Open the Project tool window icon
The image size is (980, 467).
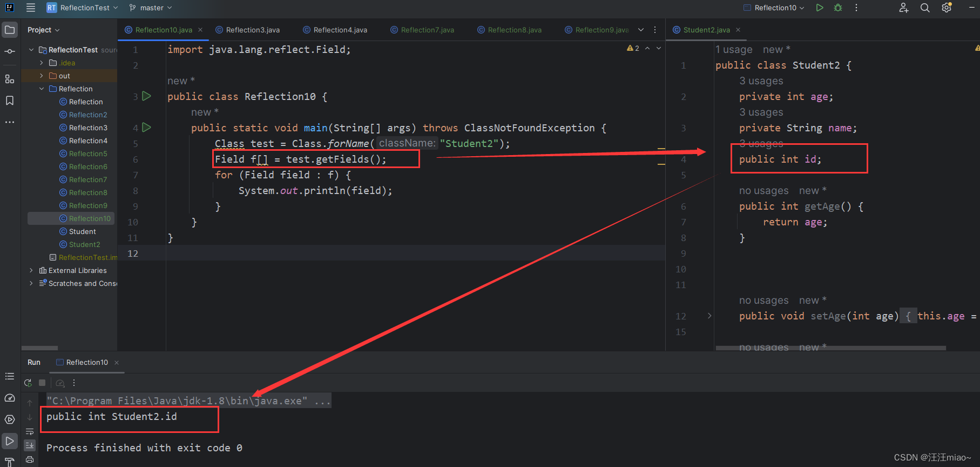(10, 30)
